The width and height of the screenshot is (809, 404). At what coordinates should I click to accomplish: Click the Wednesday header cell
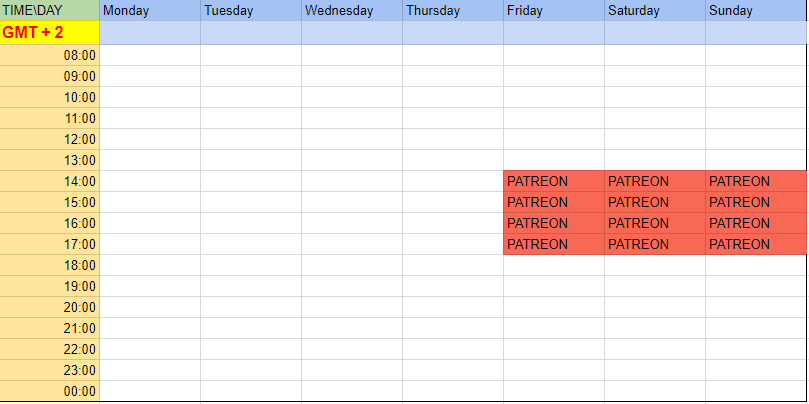(x=352, y=10)
